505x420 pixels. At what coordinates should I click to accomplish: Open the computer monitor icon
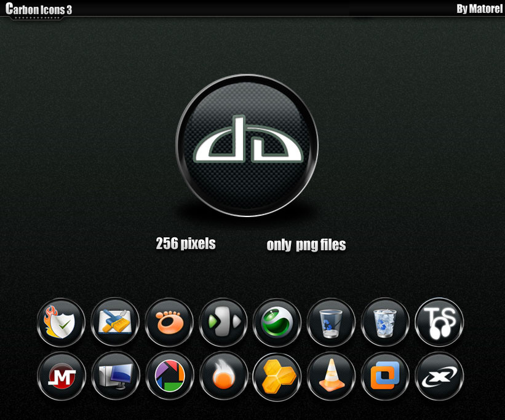point(116,376)
